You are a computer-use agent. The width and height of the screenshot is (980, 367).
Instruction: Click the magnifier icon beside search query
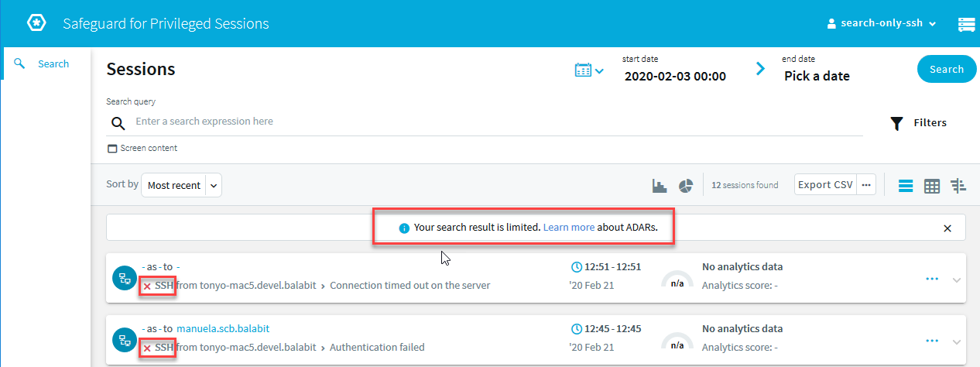pos(118,123)
